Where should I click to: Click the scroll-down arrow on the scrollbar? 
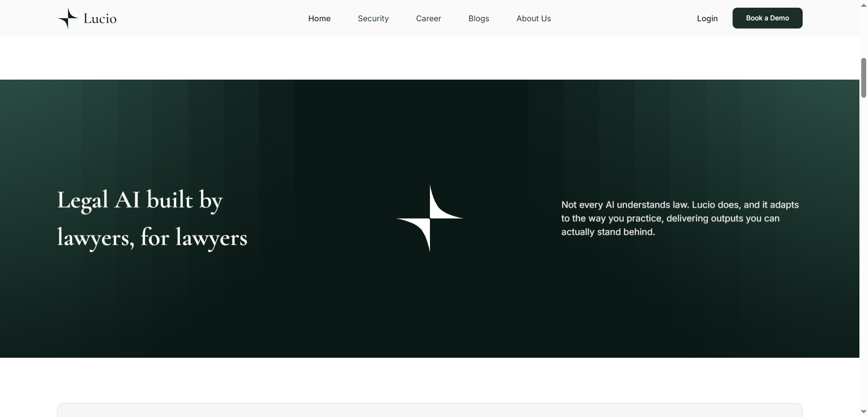click(x=863, y=412)
